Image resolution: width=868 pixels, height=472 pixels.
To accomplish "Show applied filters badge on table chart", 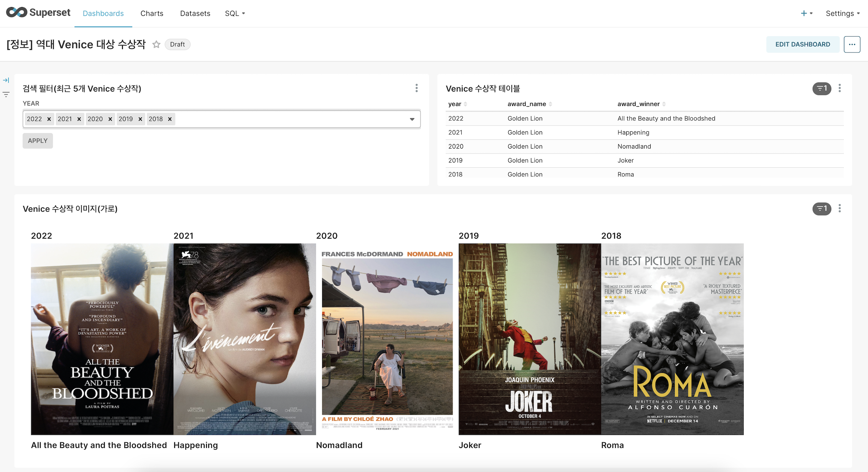I will pyautogui.click(x=822, y=89).
